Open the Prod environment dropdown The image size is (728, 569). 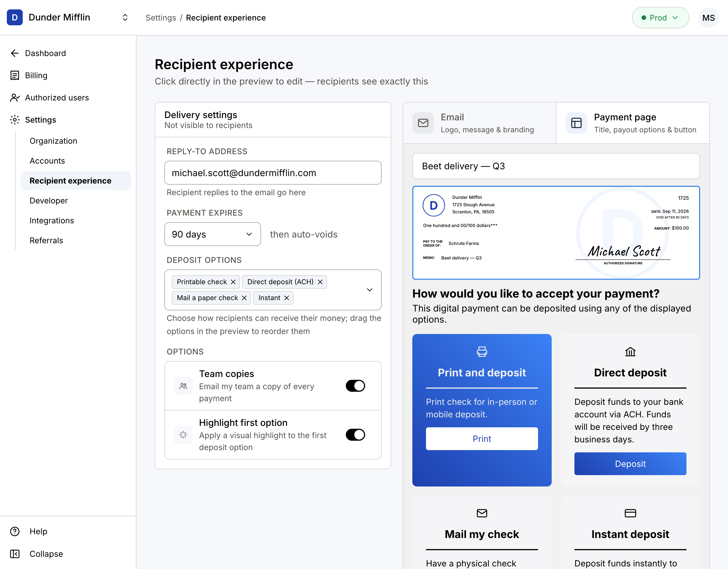coord(660,18)
